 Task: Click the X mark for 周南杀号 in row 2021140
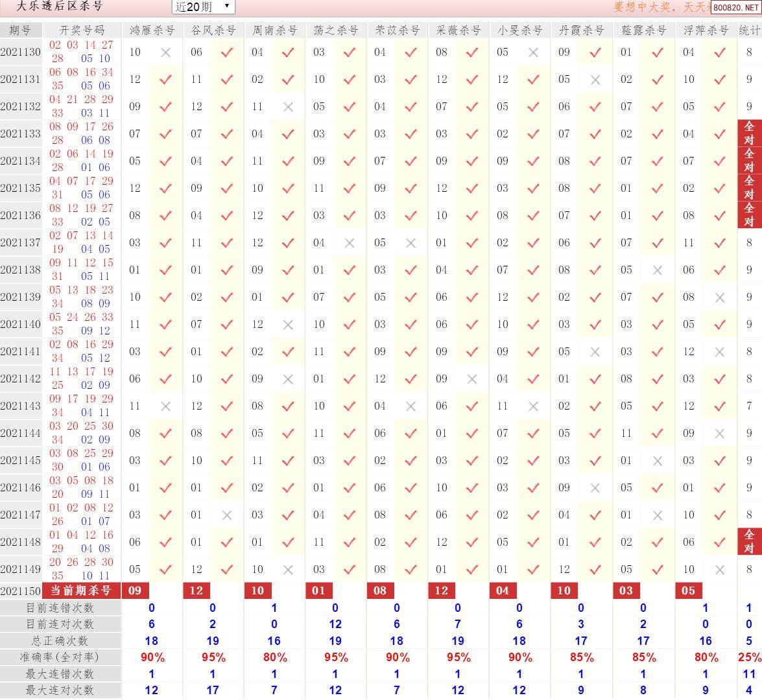(x=288, y=325)
